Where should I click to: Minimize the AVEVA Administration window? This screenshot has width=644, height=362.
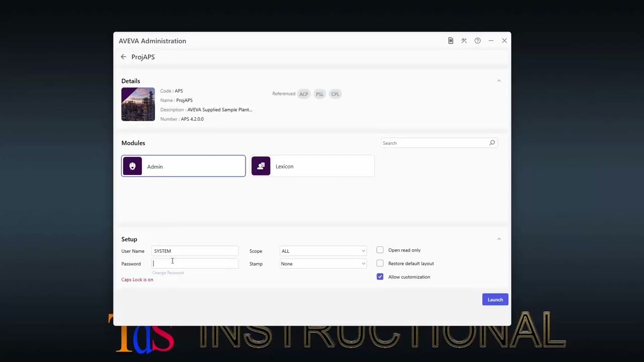click(x=491, y=41)
